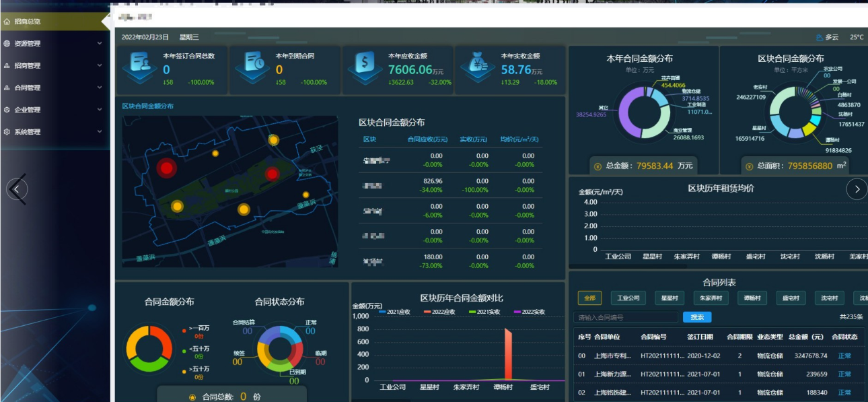Image resolution: width=868 pixels, height=402 pixels.
Task: Click the blue 搜索 button
Action: 696,317
